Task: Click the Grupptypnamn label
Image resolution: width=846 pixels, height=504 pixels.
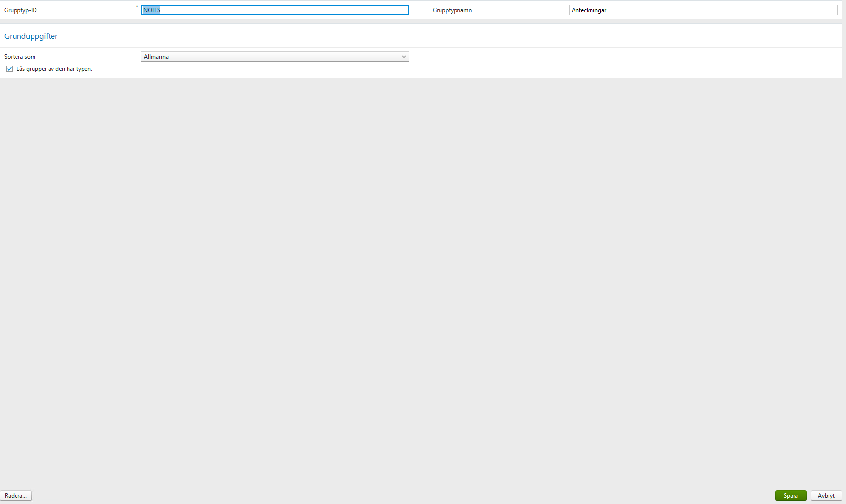Action: pyautogui.click(x=452, y=10)
